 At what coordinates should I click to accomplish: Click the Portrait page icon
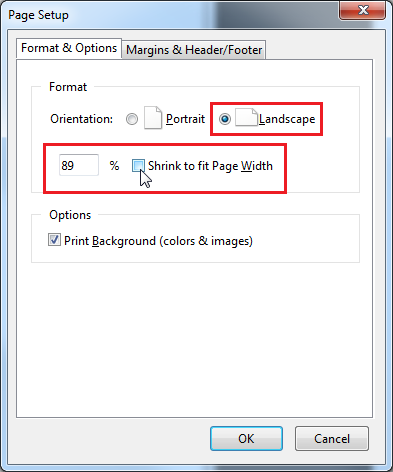click(x=153, y=118)
